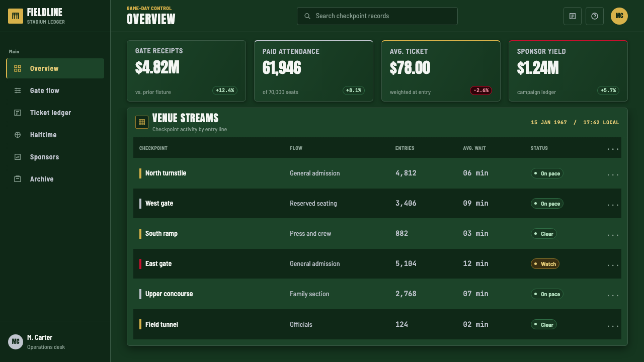Click the Press and crew flow cell
644x362 pixels.
point(310,233)
